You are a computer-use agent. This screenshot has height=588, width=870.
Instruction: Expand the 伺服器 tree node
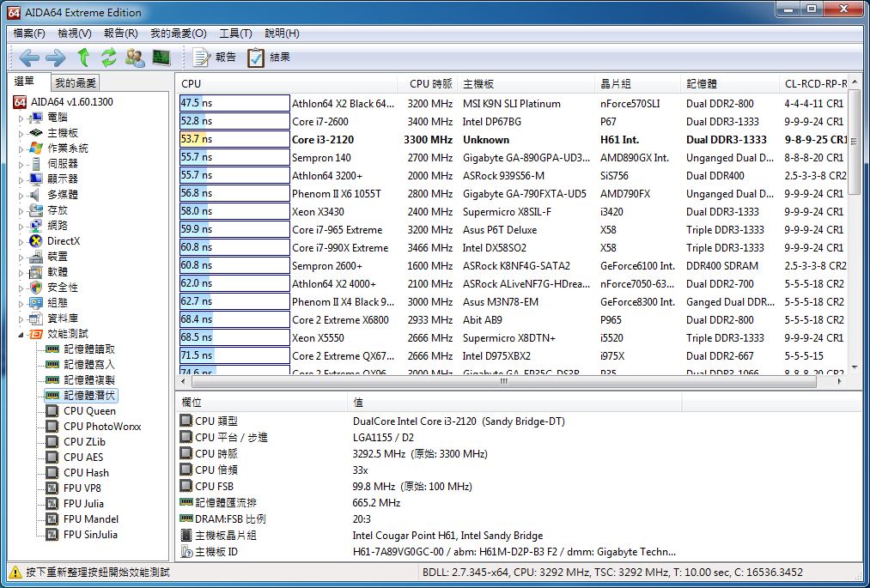point(21,164)
